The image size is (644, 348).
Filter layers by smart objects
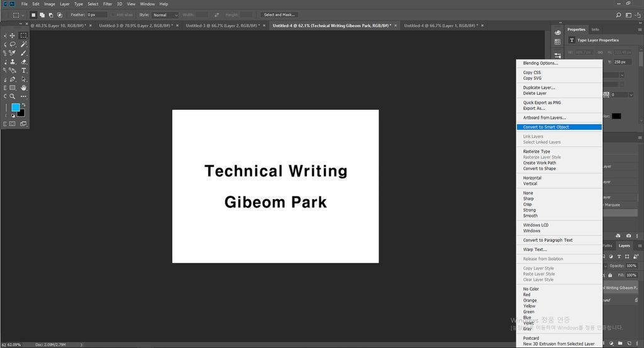coord(635,256)
